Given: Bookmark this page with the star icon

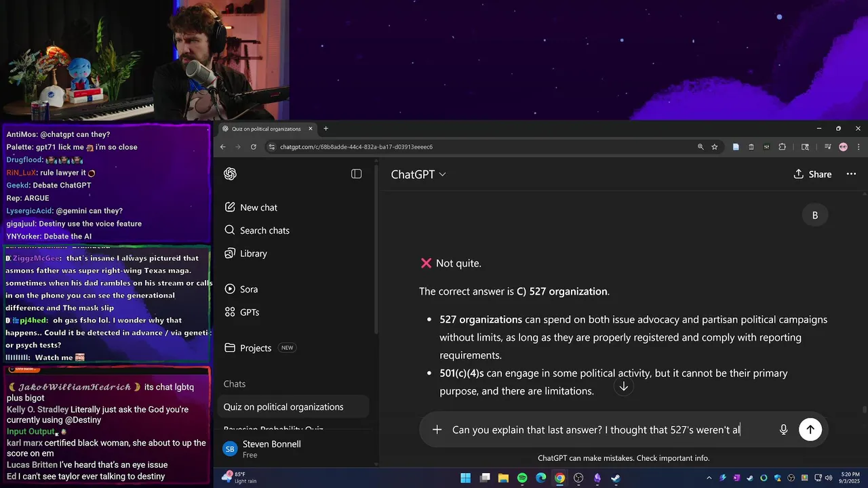Looking at the screenshot, I should 714,146.
